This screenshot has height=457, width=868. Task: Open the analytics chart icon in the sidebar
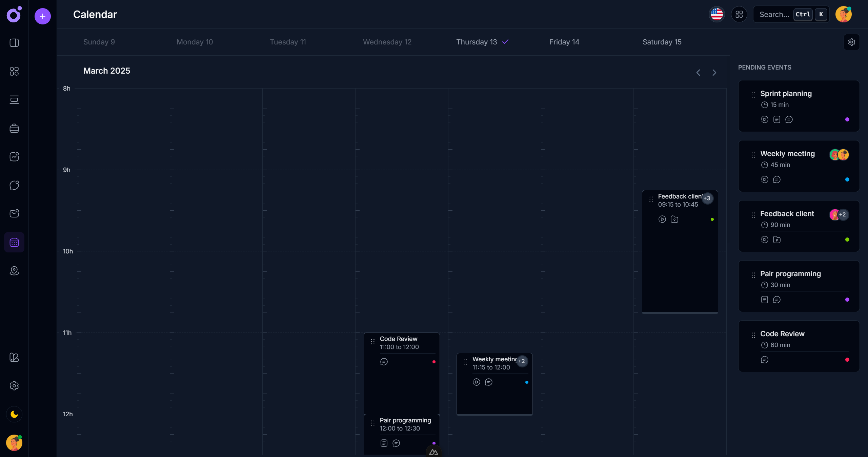(x=14, y=156)
